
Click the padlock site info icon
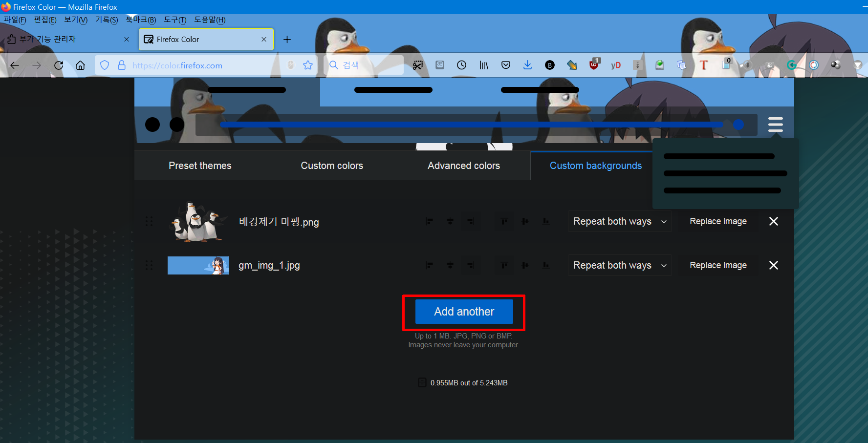(122, 65)
